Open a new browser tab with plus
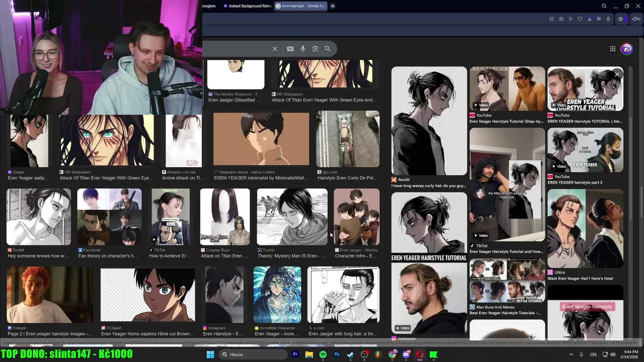This screenshot has height=362, width=644. (x=333, y=6)
